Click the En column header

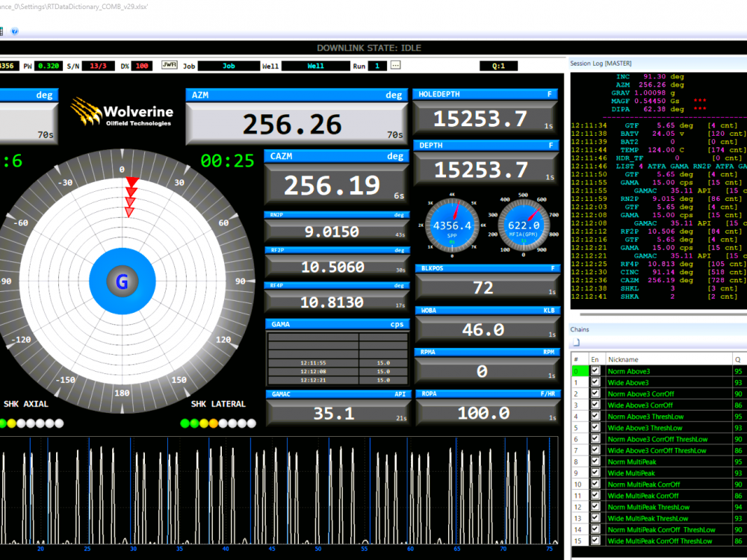(x=596, y=360)
